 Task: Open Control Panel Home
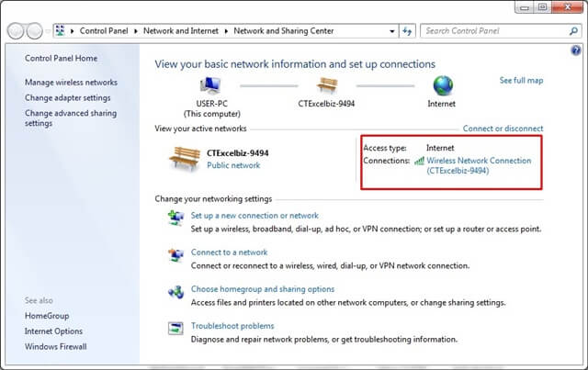click(62, 58)
